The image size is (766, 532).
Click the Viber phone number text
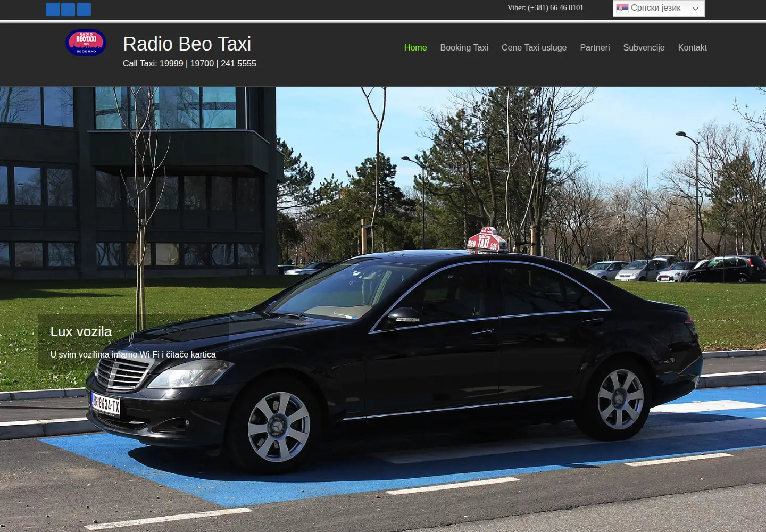[545, 7]
